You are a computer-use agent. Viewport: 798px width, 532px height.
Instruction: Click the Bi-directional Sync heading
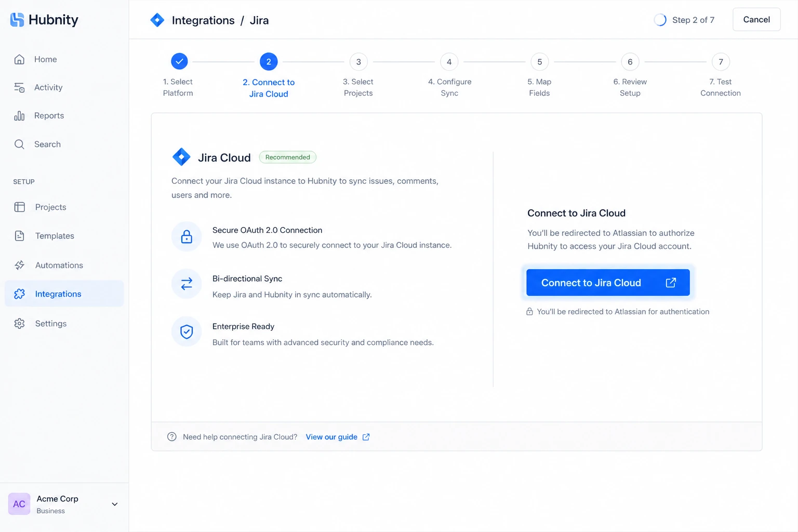[x=247, y=278]
